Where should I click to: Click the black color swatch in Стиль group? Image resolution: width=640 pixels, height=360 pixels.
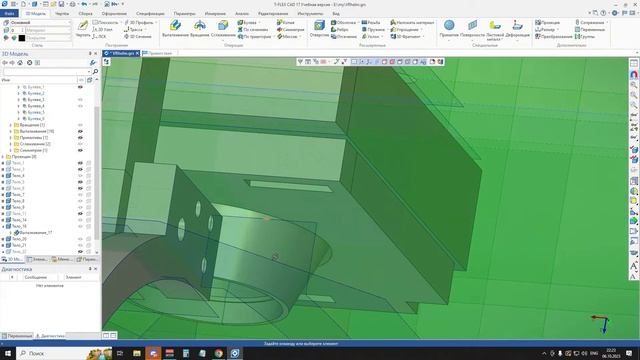[22, 38]
